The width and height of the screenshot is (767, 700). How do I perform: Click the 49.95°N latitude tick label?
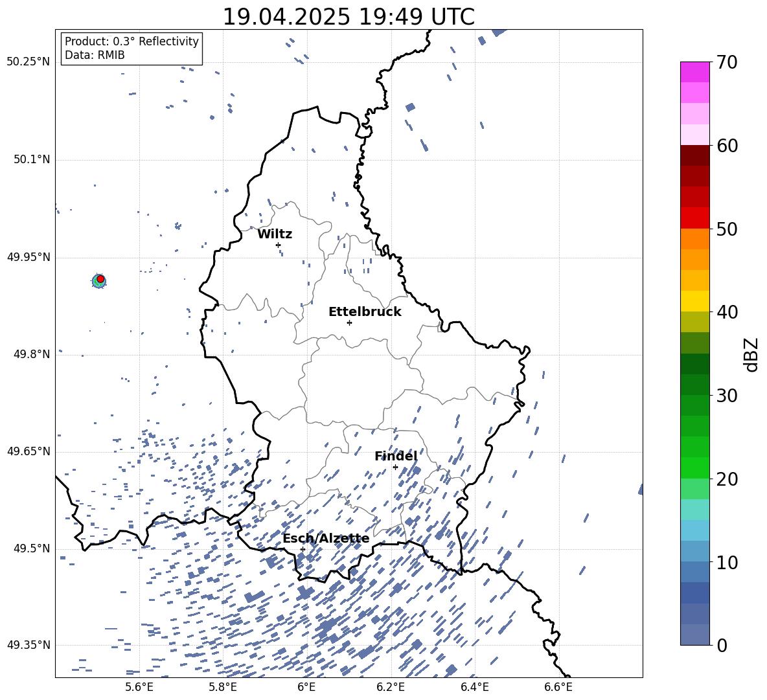(x=29, y=256)
